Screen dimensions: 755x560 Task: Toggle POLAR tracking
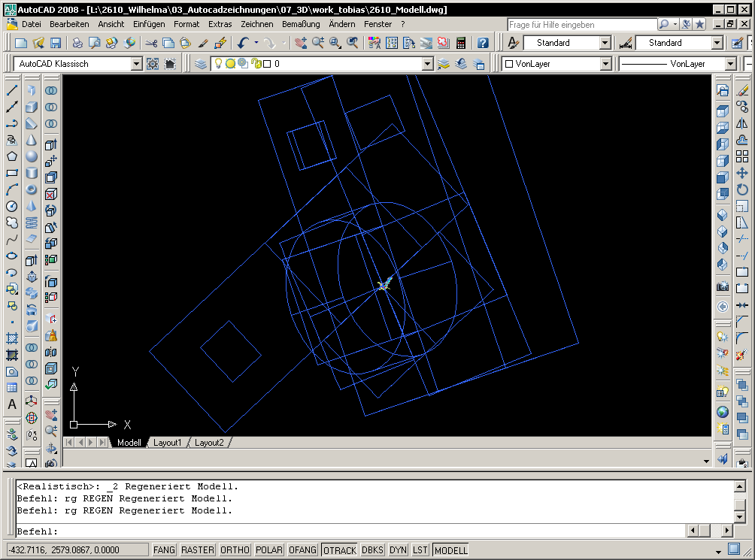269,550
